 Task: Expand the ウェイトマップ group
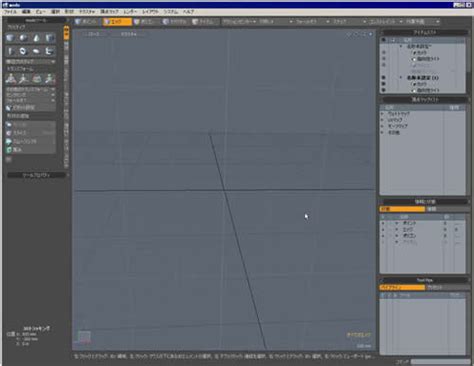(x=383, y=114)
